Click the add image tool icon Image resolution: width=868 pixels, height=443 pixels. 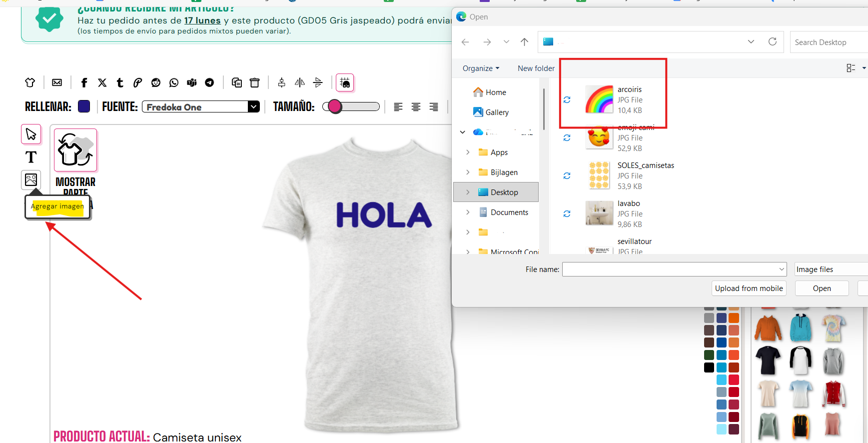pyautogui.click(x=31, y=179)
